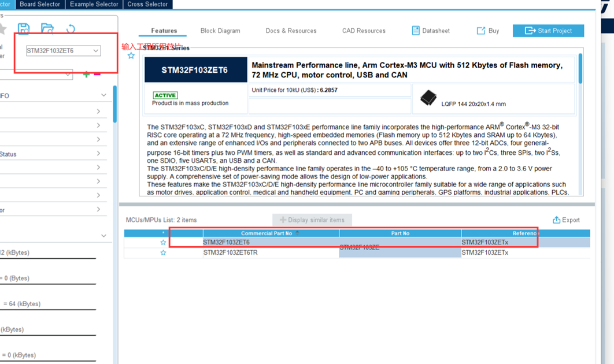614x364 pixels.
Task: Click the ACTIVE status badge
Action: pyautogui.click(x=165, y=95)
